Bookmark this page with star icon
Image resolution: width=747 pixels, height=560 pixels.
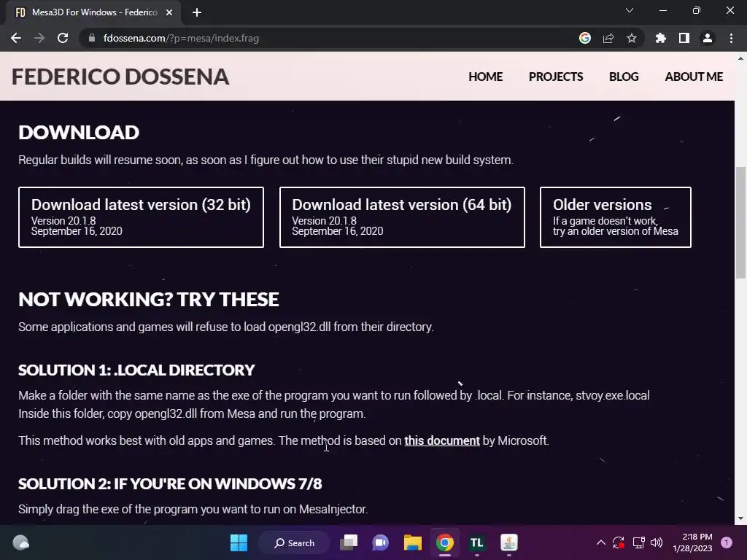(x=632, y=38)
